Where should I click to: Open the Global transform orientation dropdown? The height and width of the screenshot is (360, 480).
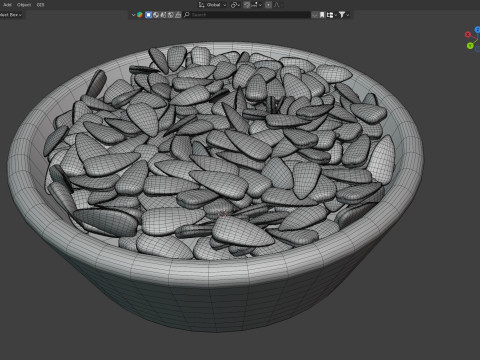click(x=217, y=5)
